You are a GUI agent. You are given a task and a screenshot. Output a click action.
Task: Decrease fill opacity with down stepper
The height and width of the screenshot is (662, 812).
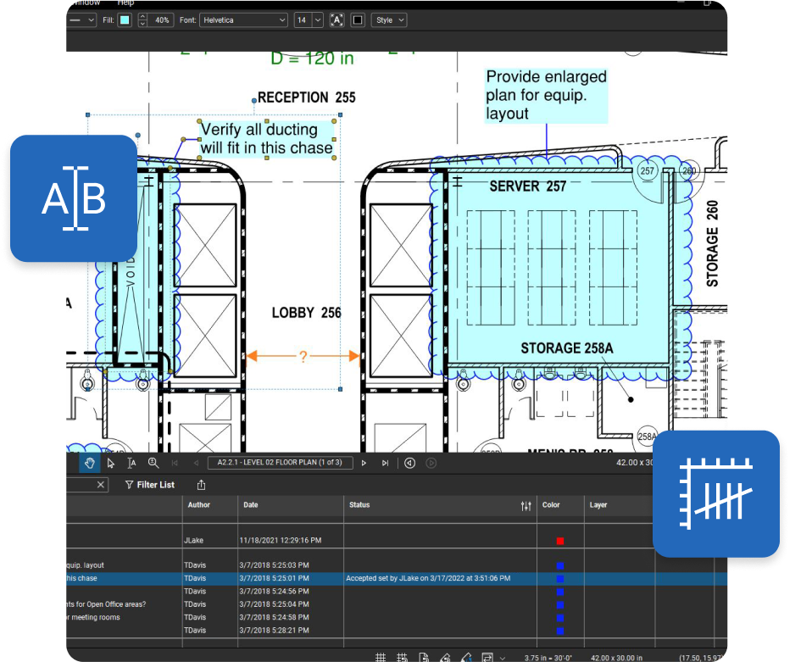142,24
